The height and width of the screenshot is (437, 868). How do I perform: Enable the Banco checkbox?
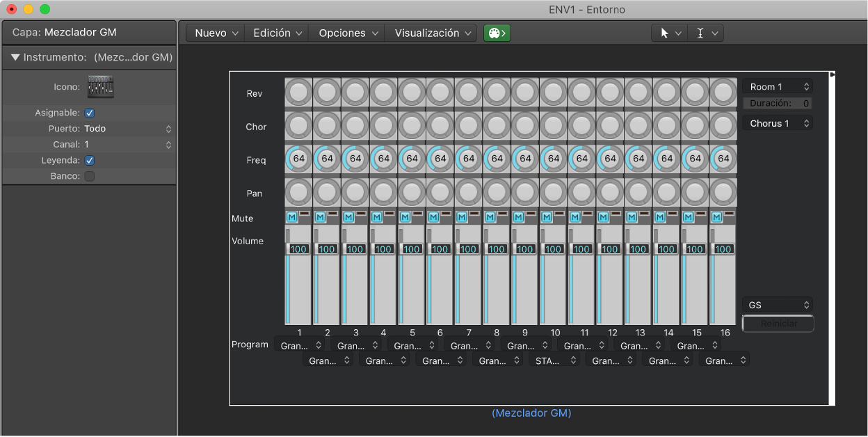click(x=90, y=177)
